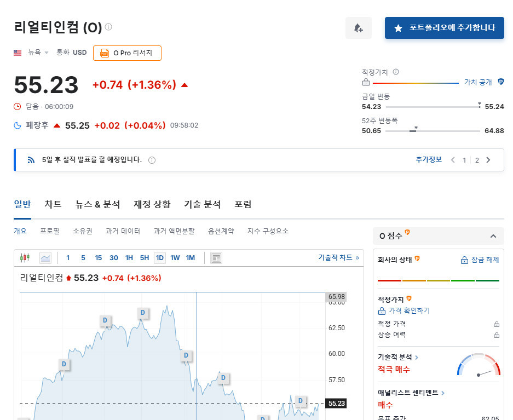
Task: Open the 추가정보 link
Action: coord(429,160)
